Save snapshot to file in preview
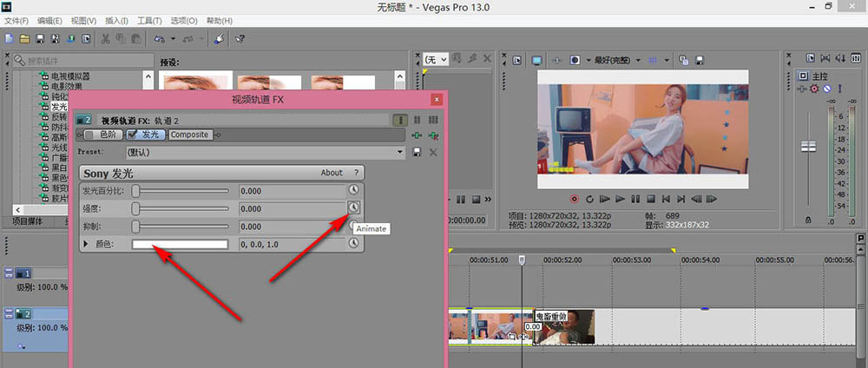 click(699, 60)
